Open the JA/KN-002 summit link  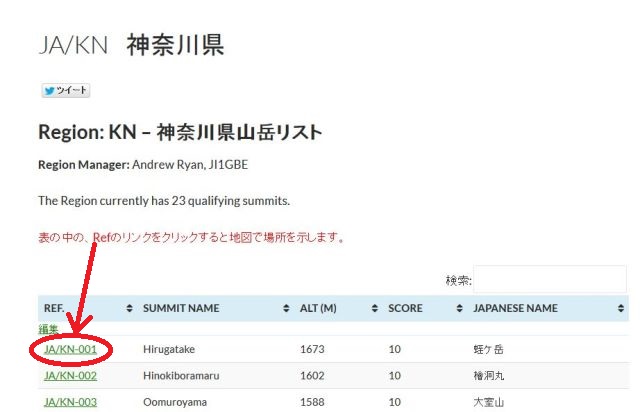tap(70, 376)
